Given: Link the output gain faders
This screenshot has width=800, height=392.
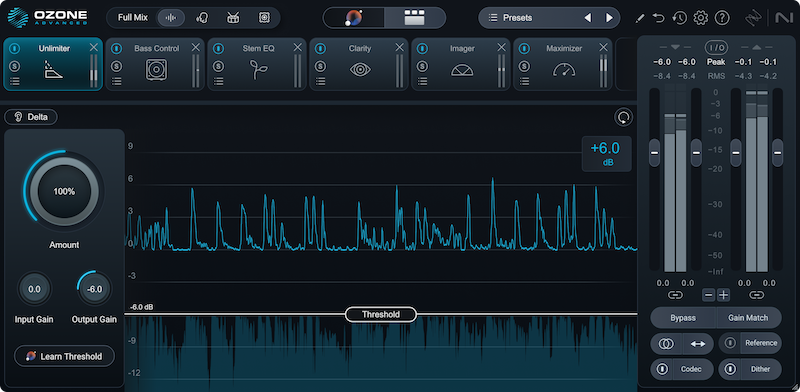Looking at the screenshot, I should coord(757,295).
